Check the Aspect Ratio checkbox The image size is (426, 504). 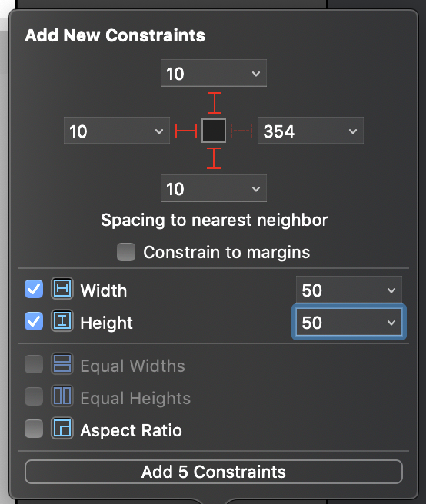[x=34, y=429]
